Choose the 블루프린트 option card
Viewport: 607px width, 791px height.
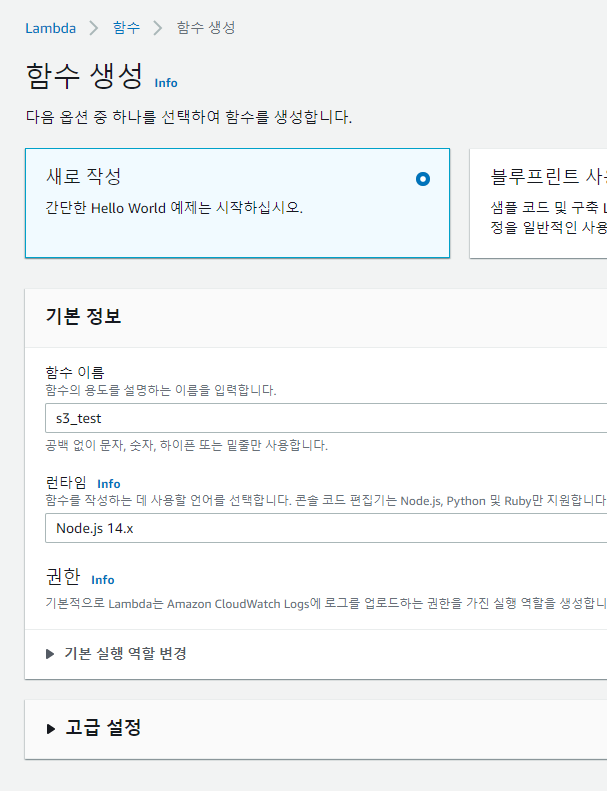(x=540, y=203)
